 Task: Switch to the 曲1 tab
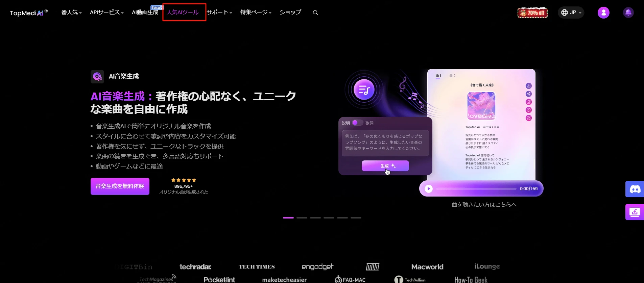[x=438, y=76]
